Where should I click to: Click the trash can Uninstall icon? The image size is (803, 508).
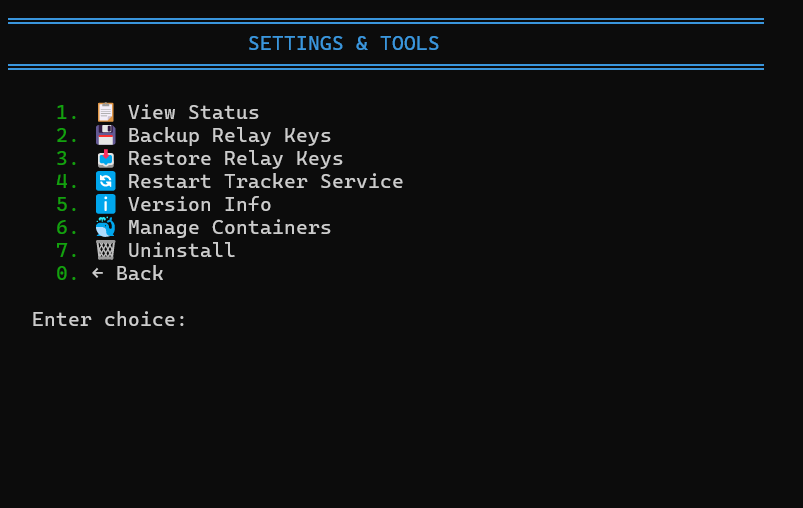[105, 250]
